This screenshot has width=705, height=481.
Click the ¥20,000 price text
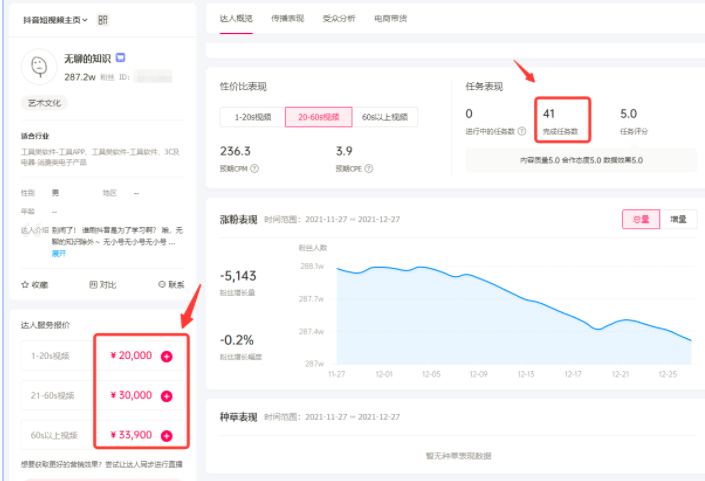[131, 356]
